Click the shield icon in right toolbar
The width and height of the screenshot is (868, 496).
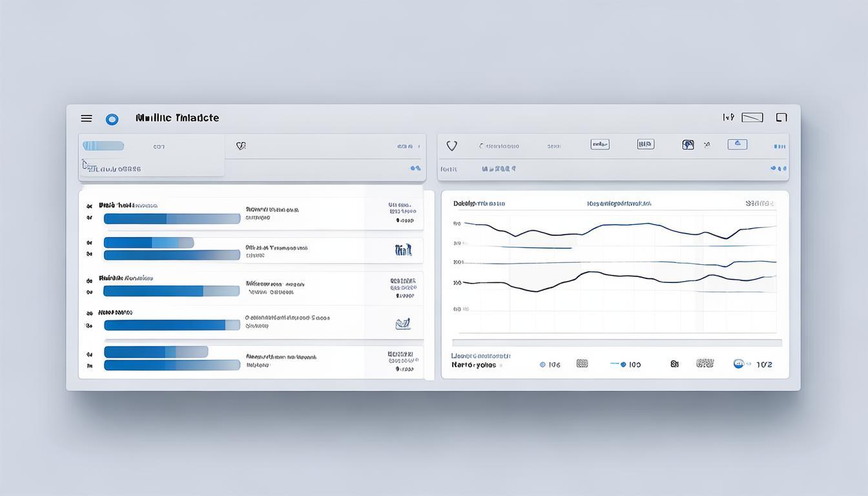(x=451, y=146)
